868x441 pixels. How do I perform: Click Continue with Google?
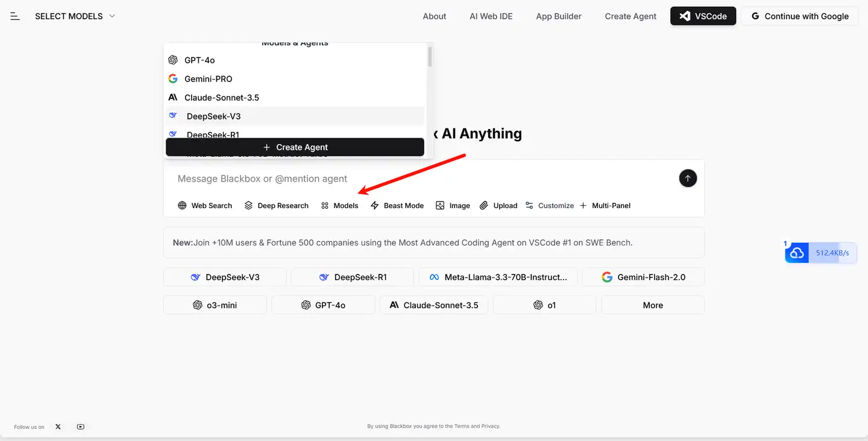click(799, 16)
